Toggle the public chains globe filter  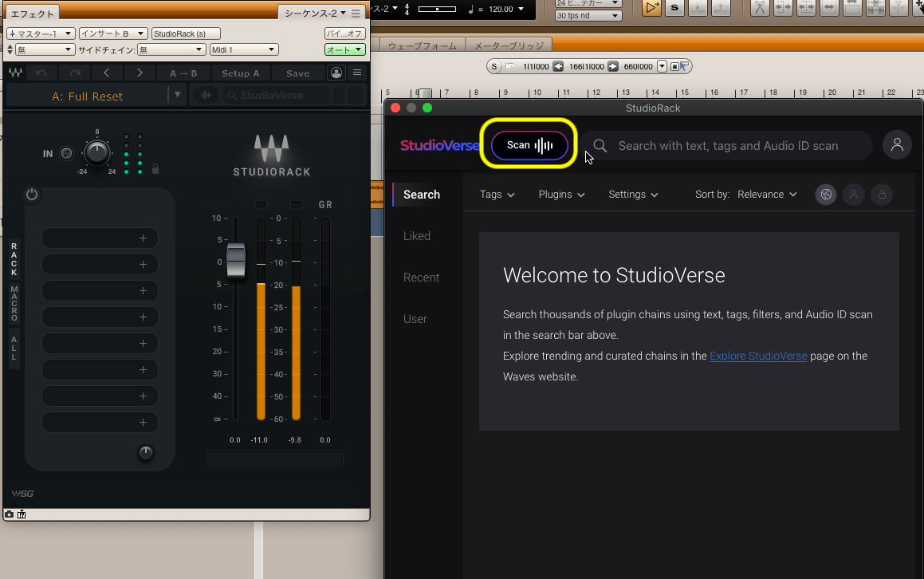coord(826,195)
